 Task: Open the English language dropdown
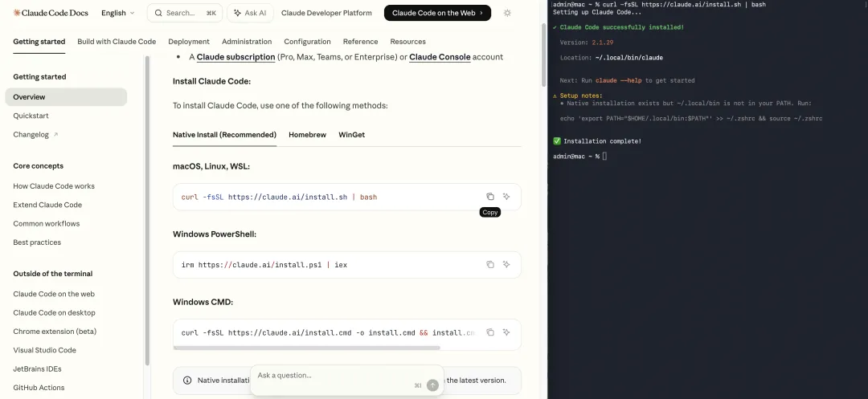117,13
